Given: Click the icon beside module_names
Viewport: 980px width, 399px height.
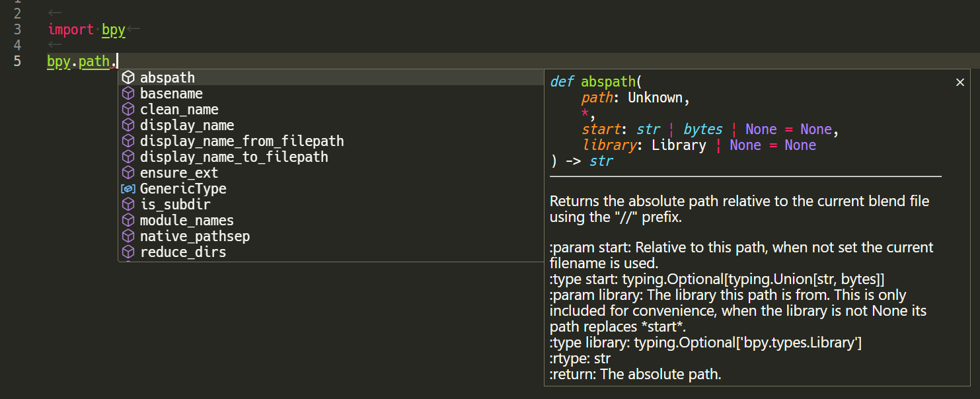Looking at the screenshot, I should pos(128,220).
